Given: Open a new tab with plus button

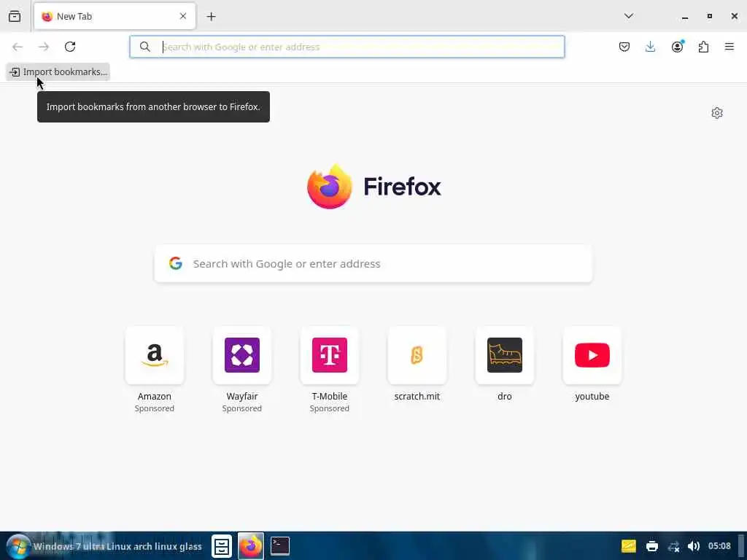Looking at the screenshot, I should [211, 17].
